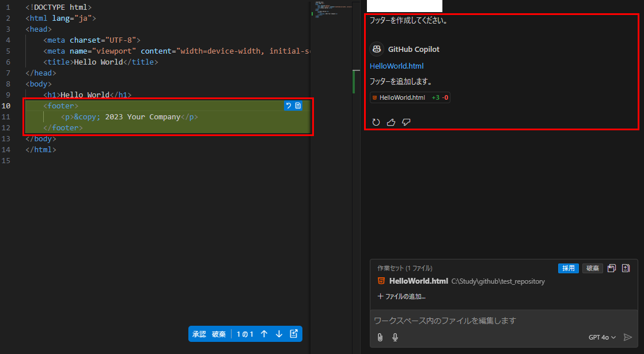Click the '2023 Your Company' paragraph line
Viewport: 644px width, 354px height.
130,117
